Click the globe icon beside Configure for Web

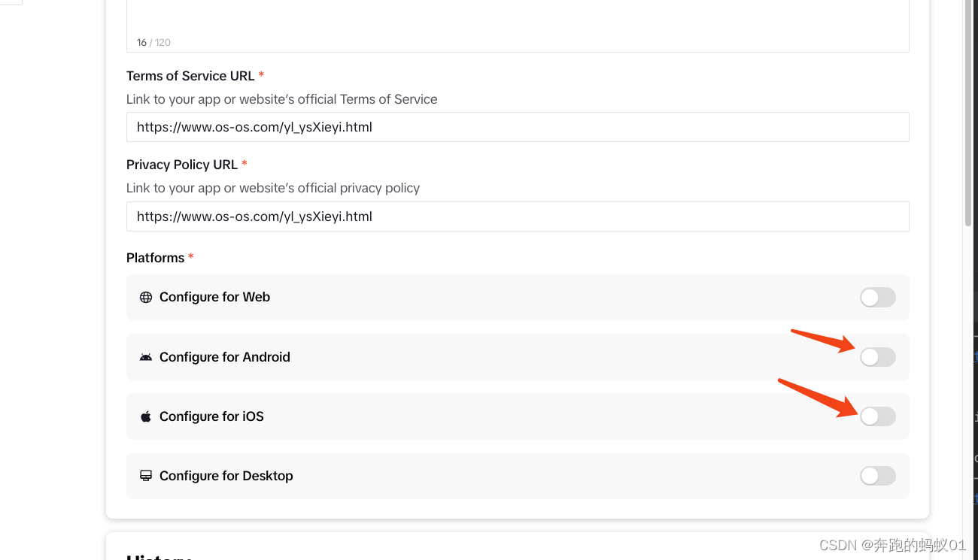pyautogui.click(x=146, y=297)
